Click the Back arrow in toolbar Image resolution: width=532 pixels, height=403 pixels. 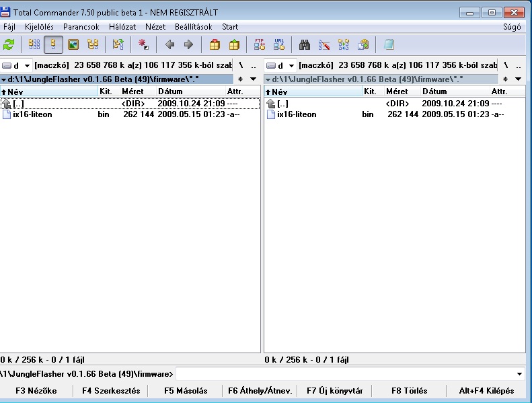pos(169,45)
